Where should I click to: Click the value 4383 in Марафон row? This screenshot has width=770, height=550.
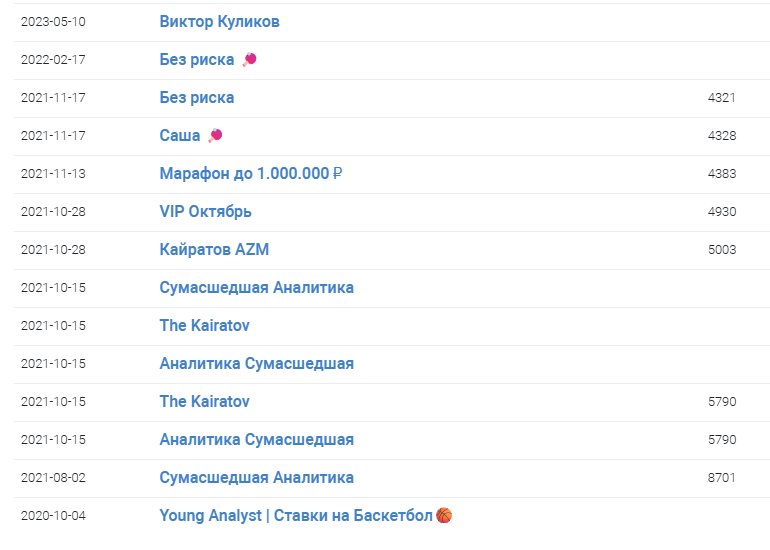[721, 174]
